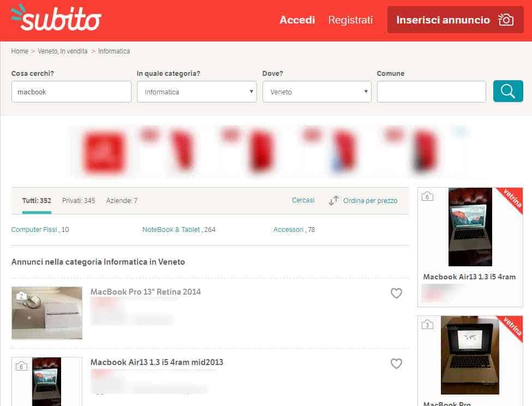532x406 pixels.
Task: Click photo count icon on Macbook Air13 mid2013 thumbnail
Action: (x=21, y=366)
